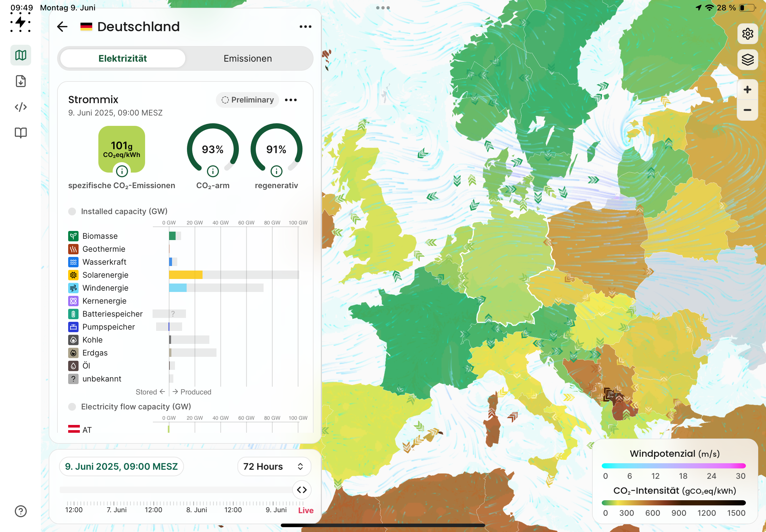
Task: Click the Wi-Fi icon in status bar
Action: pos(710,8)
